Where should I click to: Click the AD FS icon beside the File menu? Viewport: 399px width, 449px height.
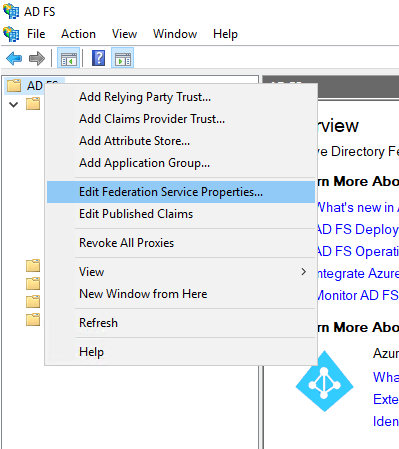[11, 34]
